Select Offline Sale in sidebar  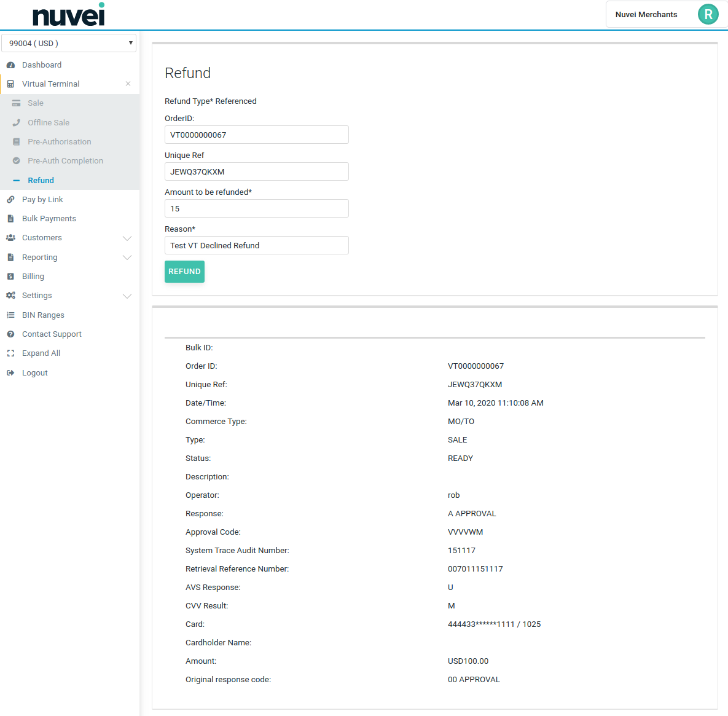click(x=49, y=123)
